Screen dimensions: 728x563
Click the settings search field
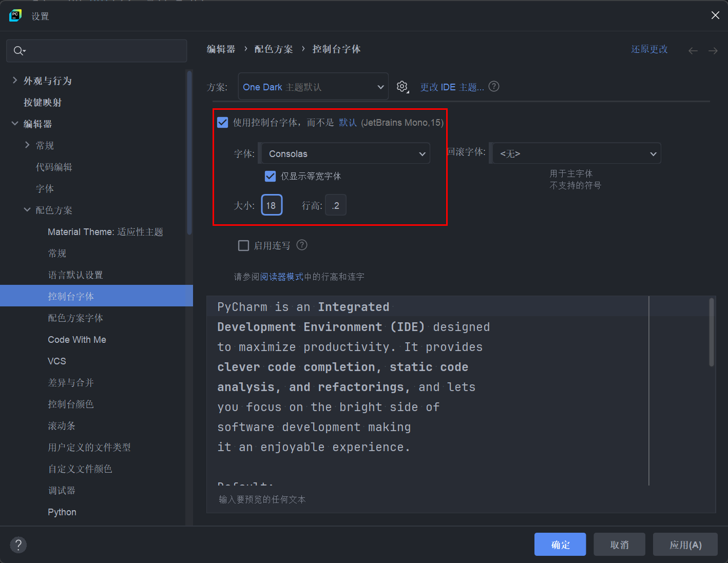click(97, 51)
